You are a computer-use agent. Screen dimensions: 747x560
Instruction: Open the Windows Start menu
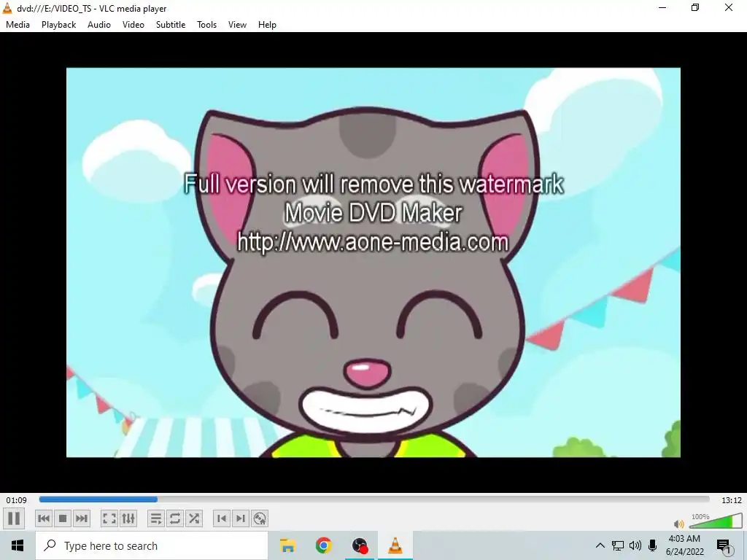pyautogui.click(x=18, y=545)
